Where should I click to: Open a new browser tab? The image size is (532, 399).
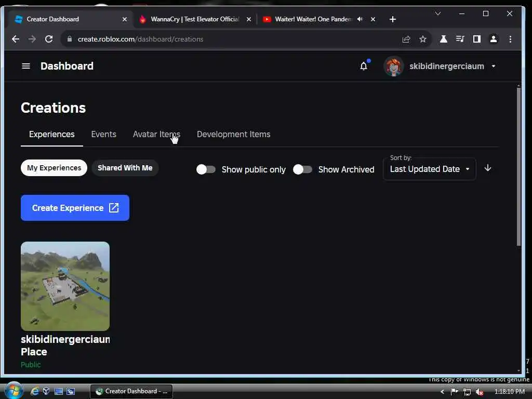point(393,19)
